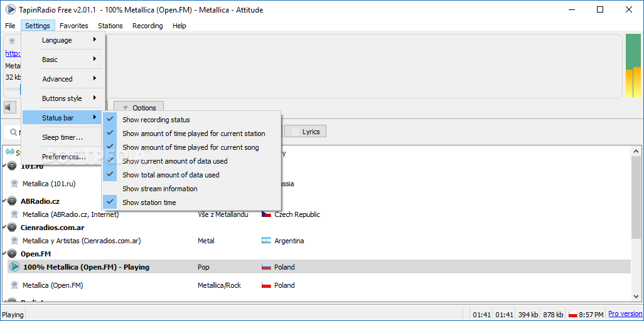Click the audio level meter
644x321 pixels.
(633, 66)
